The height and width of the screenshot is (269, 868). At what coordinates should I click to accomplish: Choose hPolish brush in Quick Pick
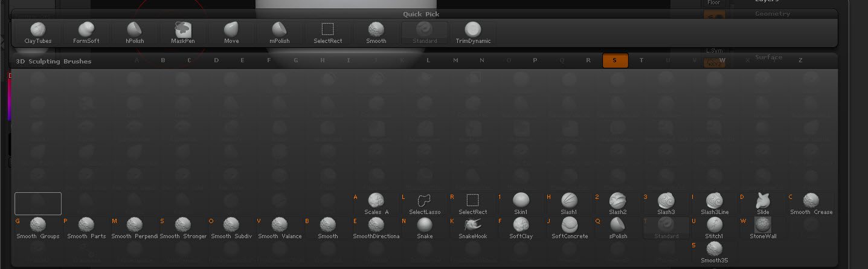135,33
